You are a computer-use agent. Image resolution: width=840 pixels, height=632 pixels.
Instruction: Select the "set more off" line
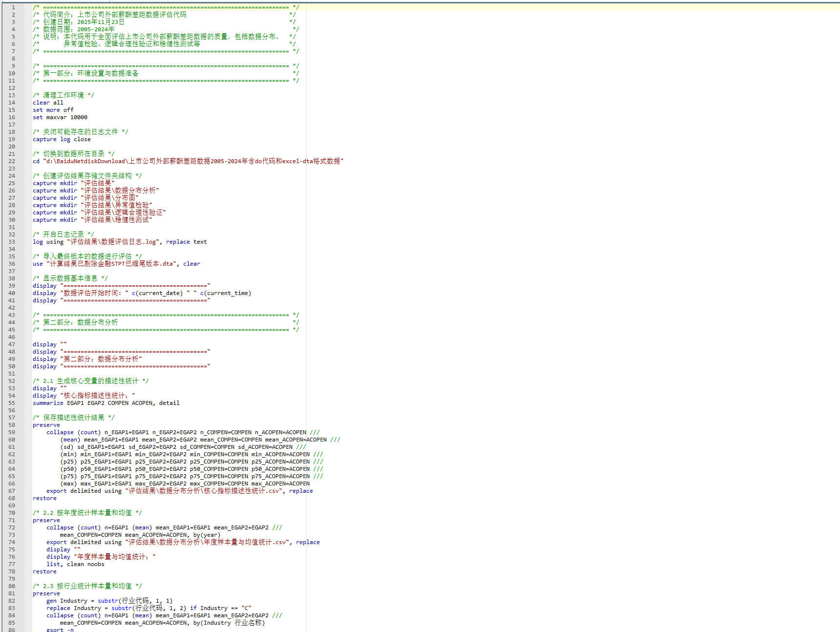point(53,110)
